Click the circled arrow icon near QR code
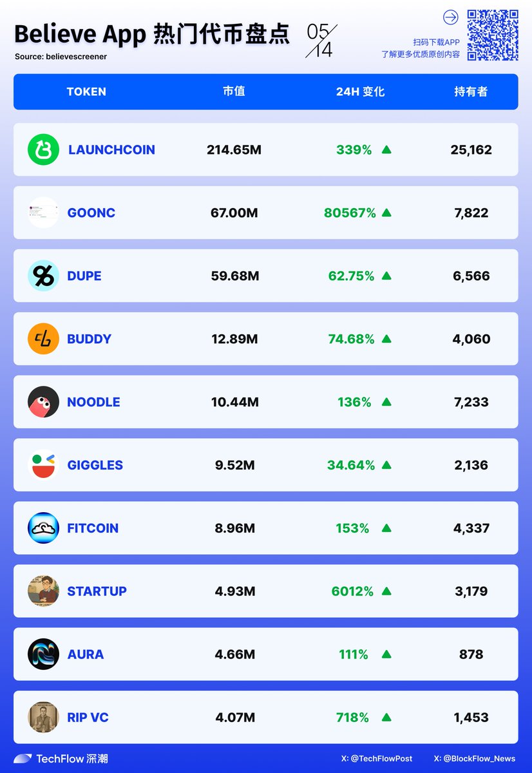The image size is (532, 773). click(451, 17)
